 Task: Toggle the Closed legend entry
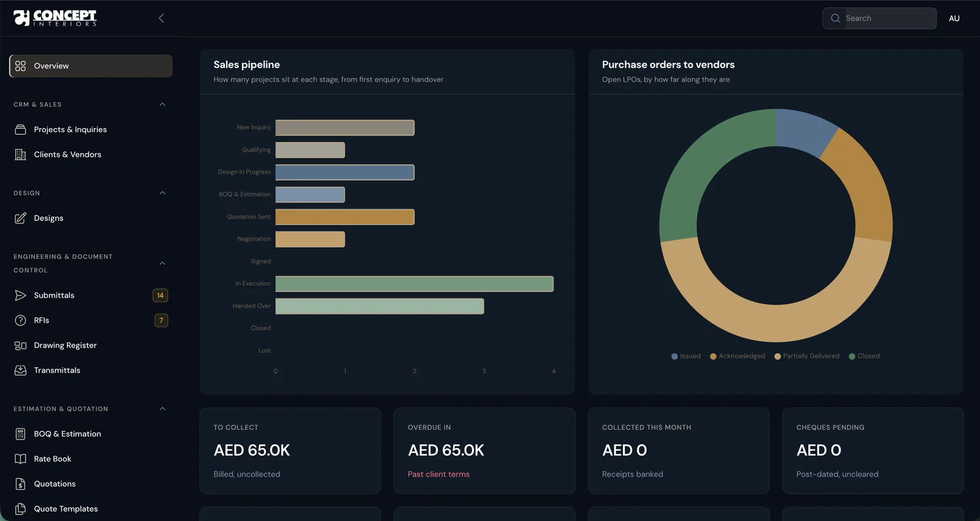click(x=864, y=356)
